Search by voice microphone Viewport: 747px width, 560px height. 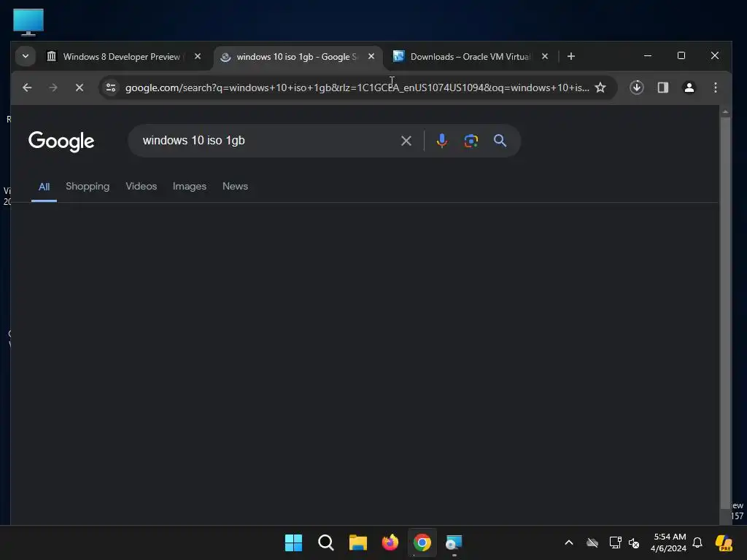(x=441, y=141)
